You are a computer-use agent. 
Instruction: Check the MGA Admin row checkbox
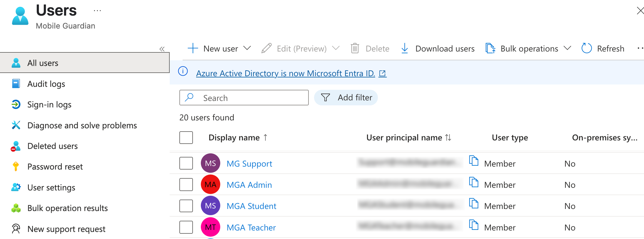[x=186, y=185]
